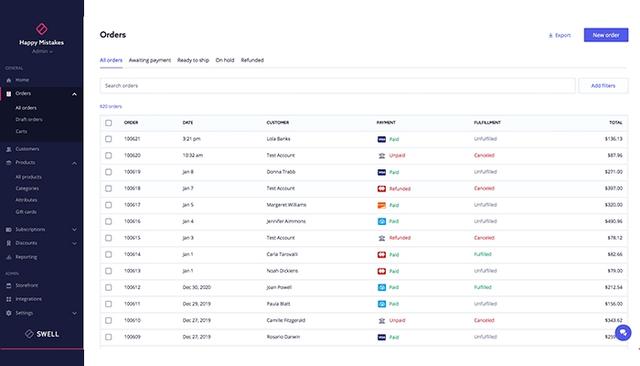640x366 pixels.
Task: Click the Swell logo in sidebar
Action: (x=42, y=334)
